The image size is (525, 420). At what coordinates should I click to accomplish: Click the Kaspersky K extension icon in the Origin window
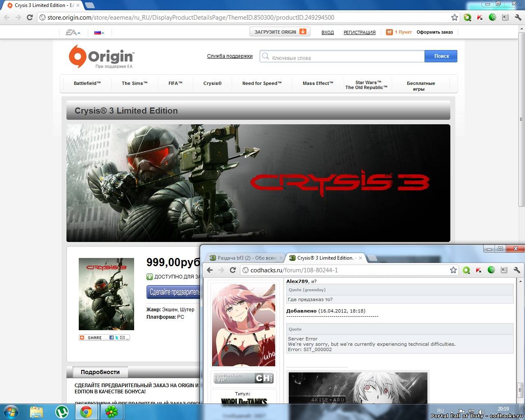(505, 17)
